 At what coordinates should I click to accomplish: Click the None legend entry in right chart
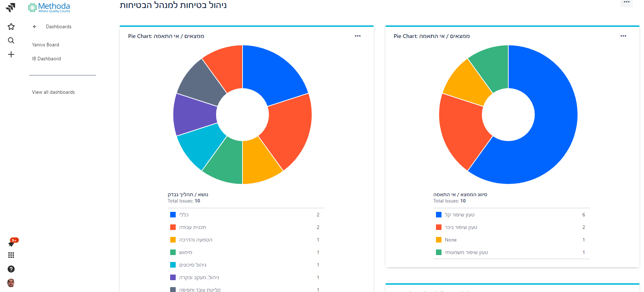tap(451, 240)
